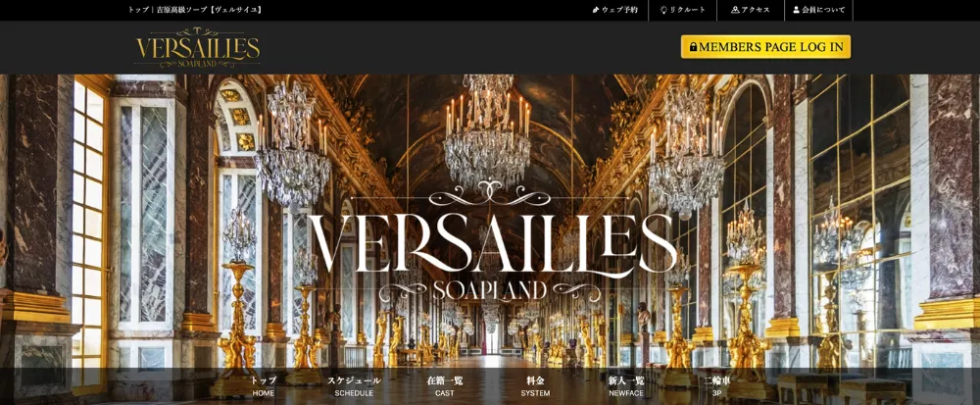980x405 pixels.
Task: Click the lightbulb icon beside リクルート
Action: tap(663, 10)
